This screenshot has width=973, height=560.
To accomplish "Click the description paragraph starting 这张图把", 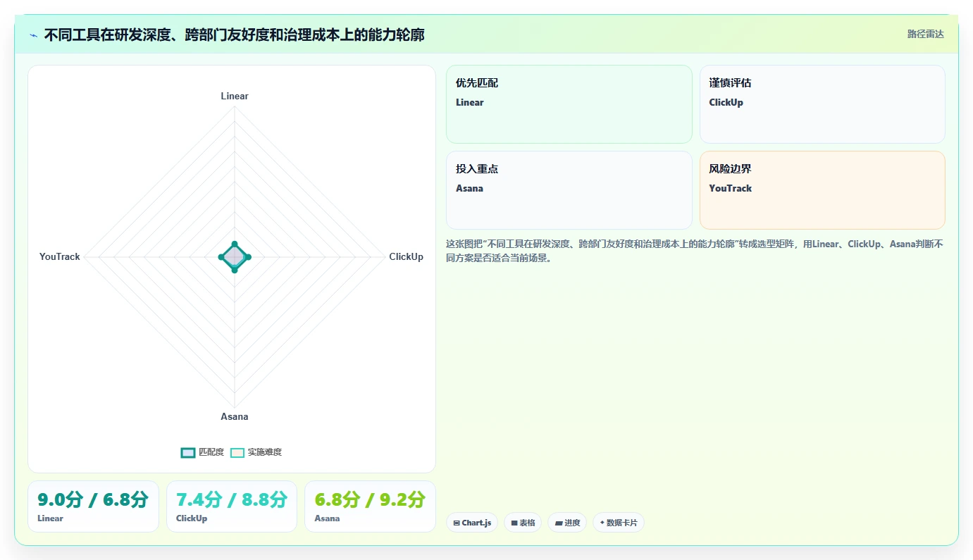I will 695,251.
